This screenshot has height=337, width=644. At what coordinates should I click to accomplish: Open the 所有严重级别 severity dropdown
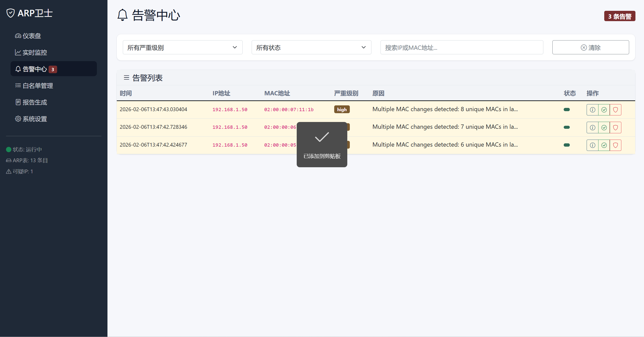point(182,47)
